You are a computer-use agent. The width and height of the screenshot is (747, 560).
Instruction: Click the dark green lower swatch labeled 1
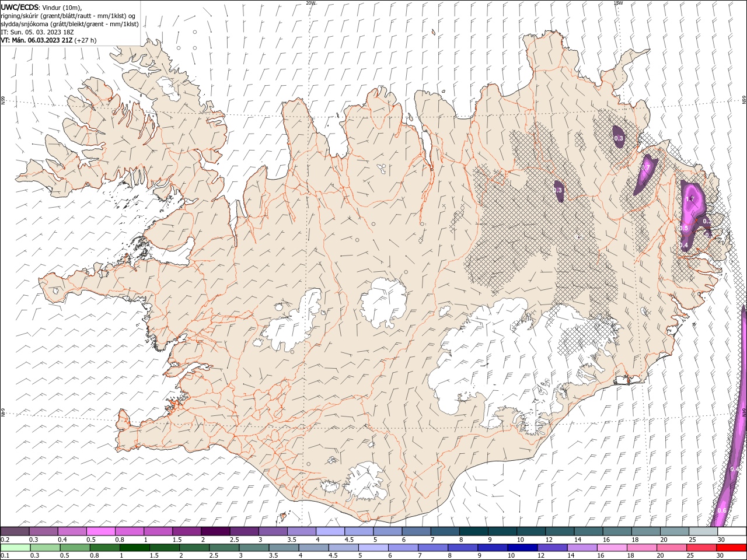134,548
